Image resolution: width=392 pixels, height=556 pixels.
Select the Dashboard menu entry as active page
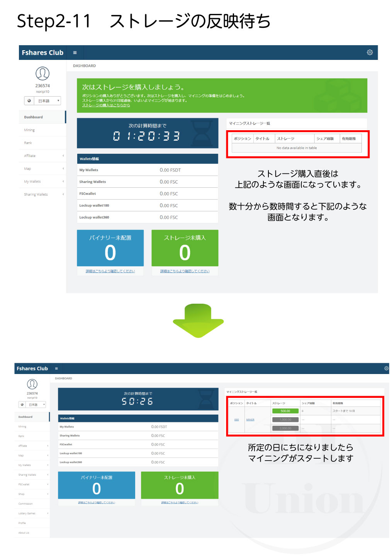(33, 117)
